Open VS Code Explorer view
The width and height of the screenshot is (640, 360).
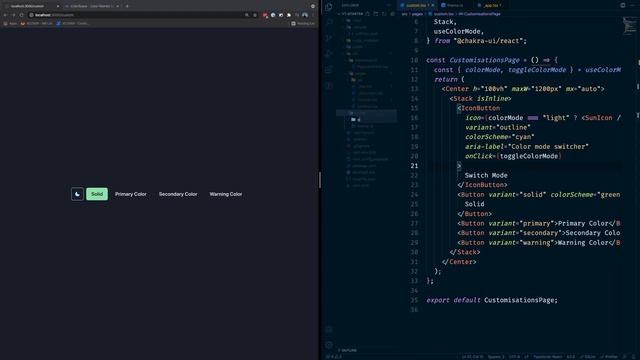click(x=329, y=7)
